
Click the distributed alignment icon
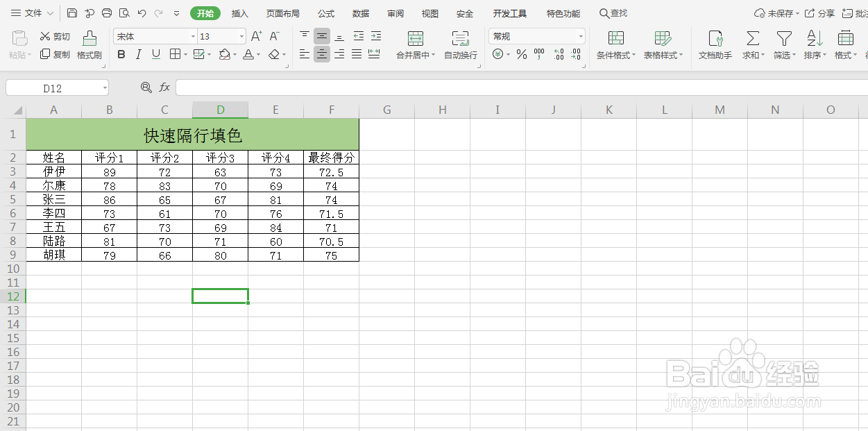tap(374, 54)
